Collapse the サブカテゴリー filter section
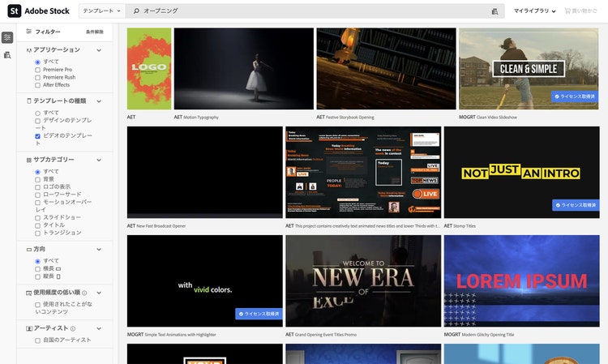Viewport: 608px width, 364px height. coord(99,160)
